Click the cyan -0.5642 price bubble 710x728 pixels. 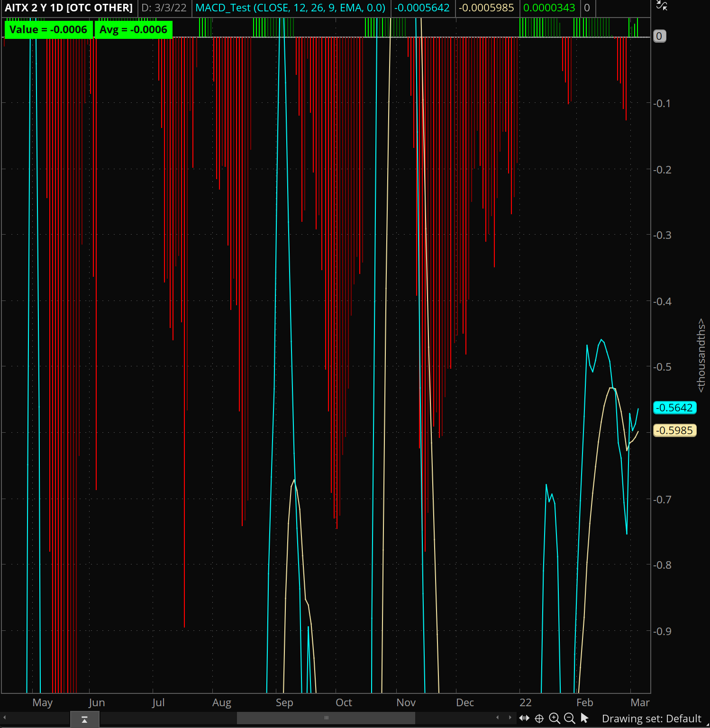click(674, 408)
